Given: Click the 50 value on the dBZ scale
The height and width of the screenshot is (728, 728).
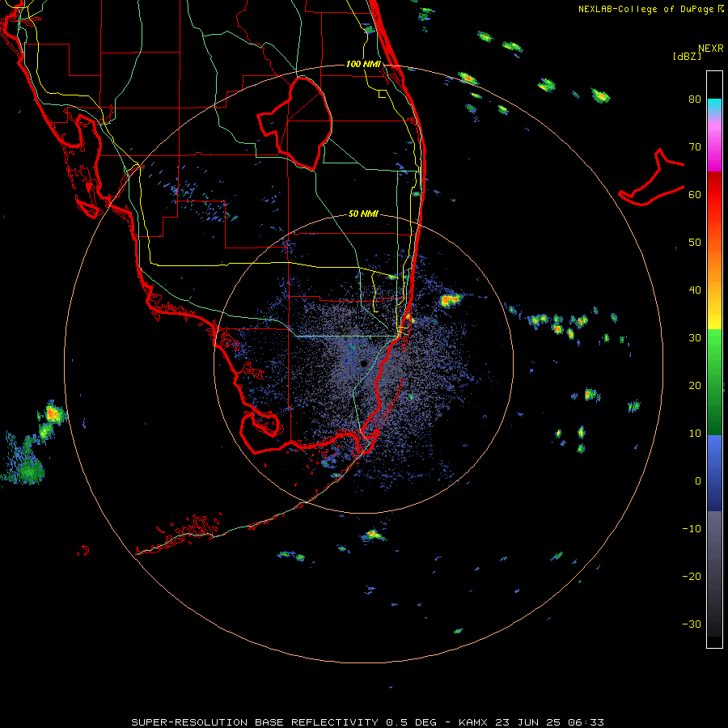Looking at the screenshot, I should pos(695,243).
